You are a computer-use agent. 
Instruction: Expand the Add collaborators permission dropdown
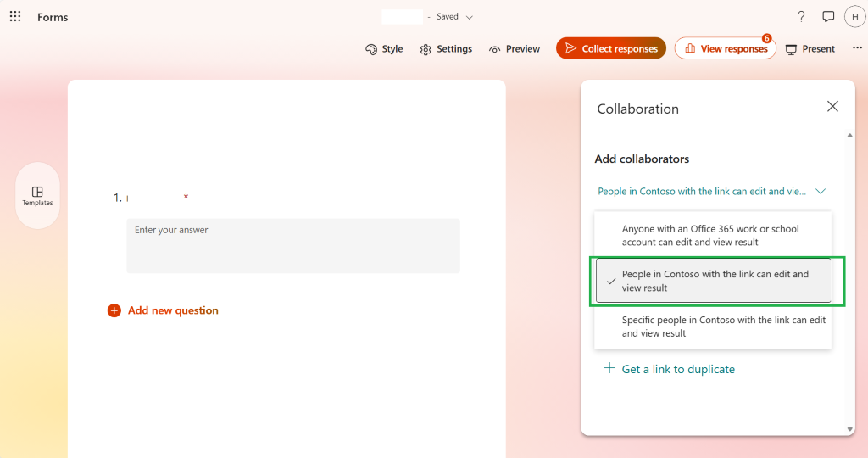tap(712, 191)
